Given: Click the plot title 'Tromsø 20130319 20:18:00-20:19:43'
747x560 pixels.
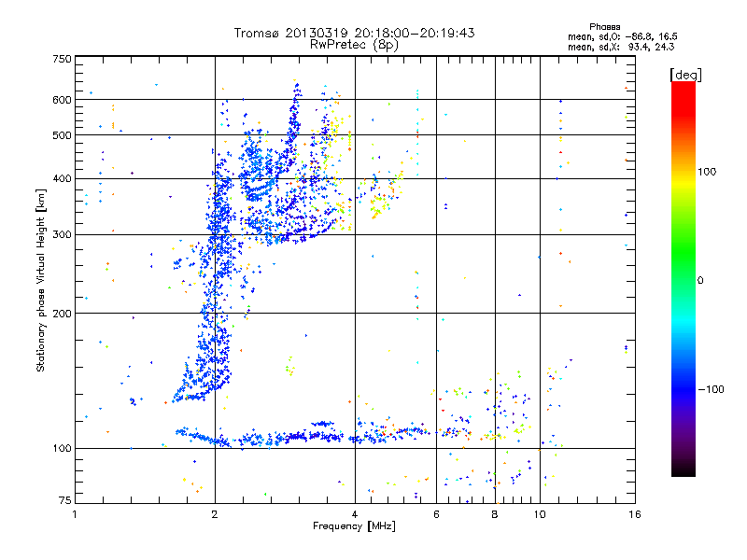Looking at the screenshot, I should point(354,33).
